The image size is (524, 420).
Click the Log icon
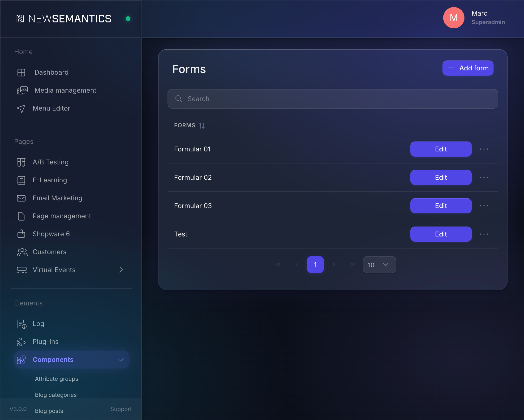point(22,324)
